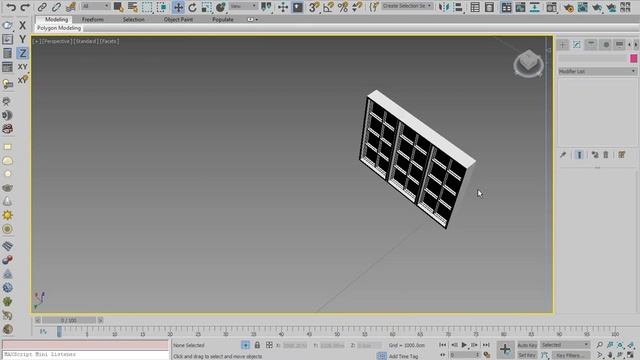Click the Align tool icon
640x360 pixels.
coord(458,7)
